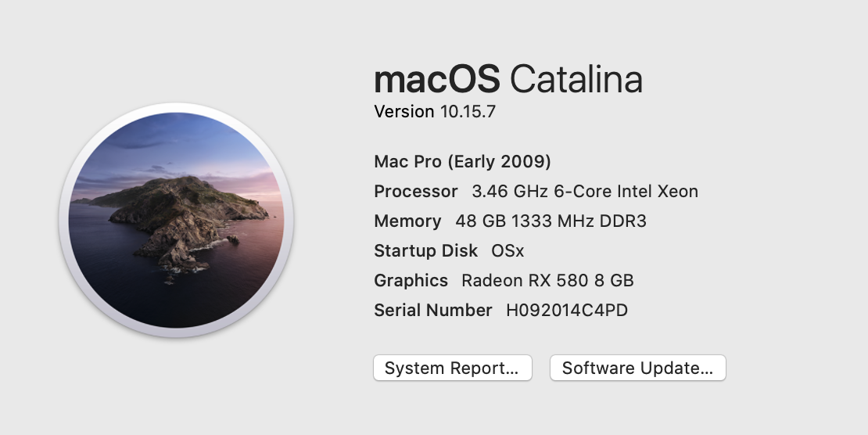Click the 10.15.7 version number
The image size is (868, 435).
[x=468, y=112]
